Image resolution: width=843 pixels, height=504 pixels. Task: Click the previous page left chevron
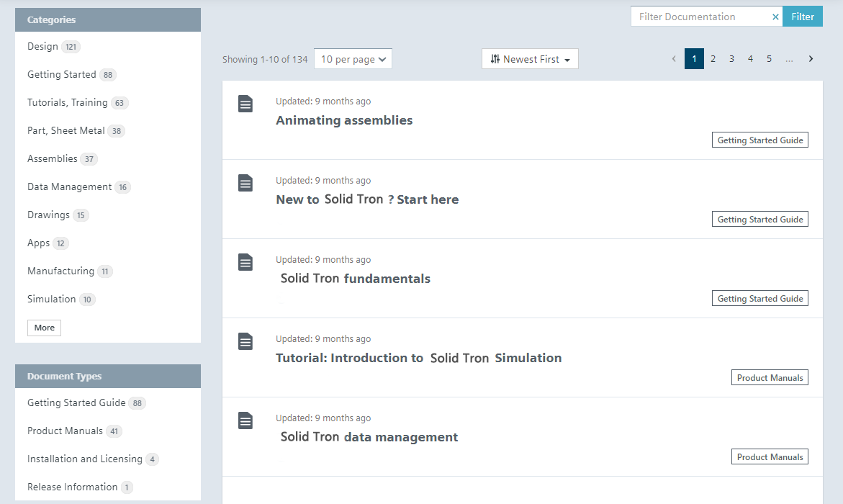(674, 59)
